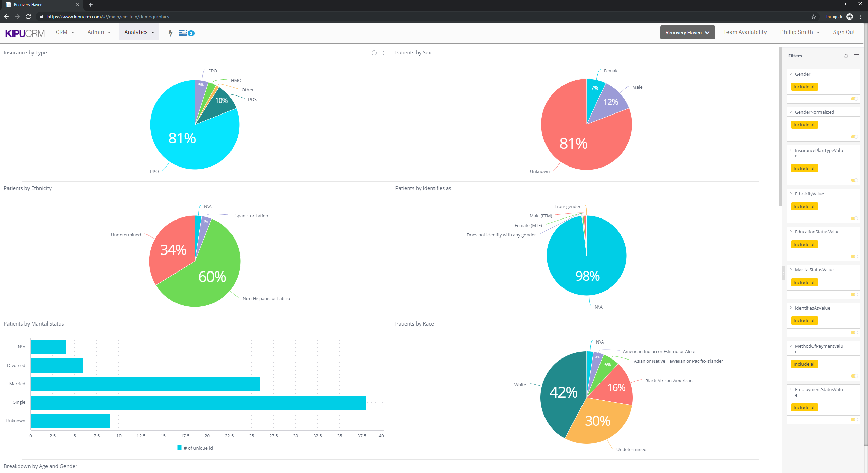Open Insurance by Type widget options menu

coord(383,53)
